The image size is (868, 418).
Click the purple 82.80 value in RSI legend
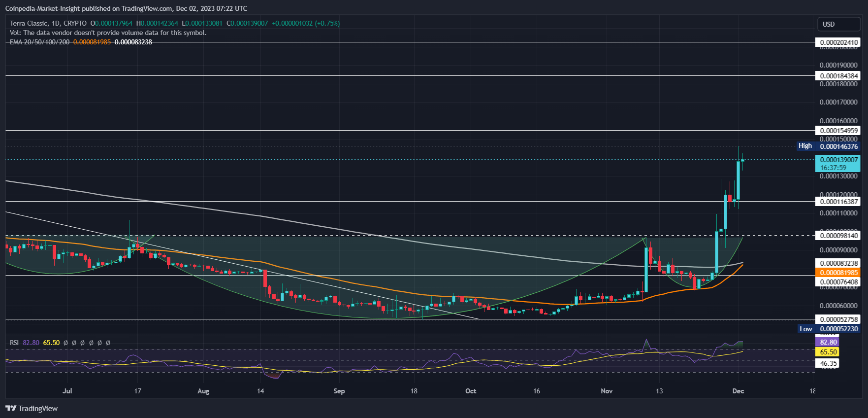pos(31,343)
